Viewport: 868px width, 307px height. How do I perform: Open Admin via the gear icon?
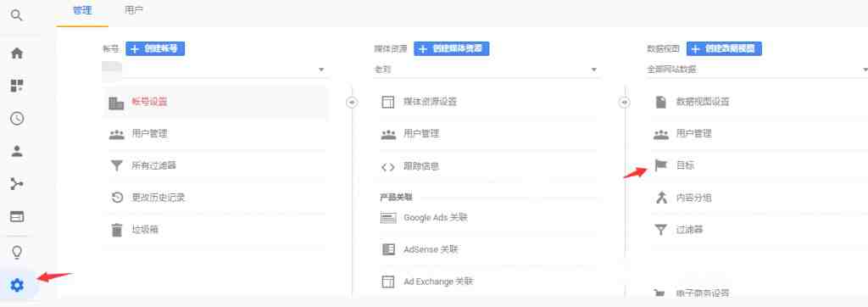(x=17, y=286)
